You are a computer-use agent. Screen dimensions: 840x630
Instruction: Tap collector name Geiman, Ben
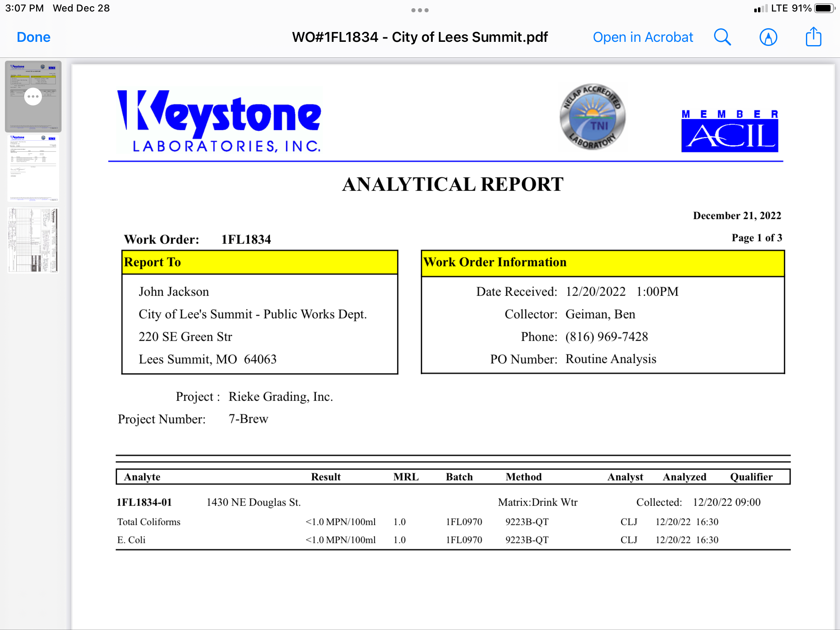600,314
